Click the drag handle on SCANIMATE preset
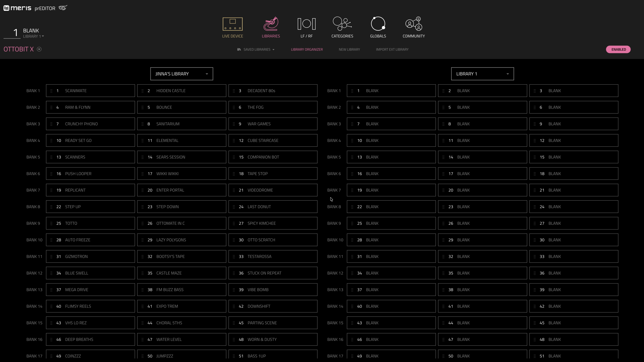644x362 pixels. pyautogui.click(x=51, y=91)
